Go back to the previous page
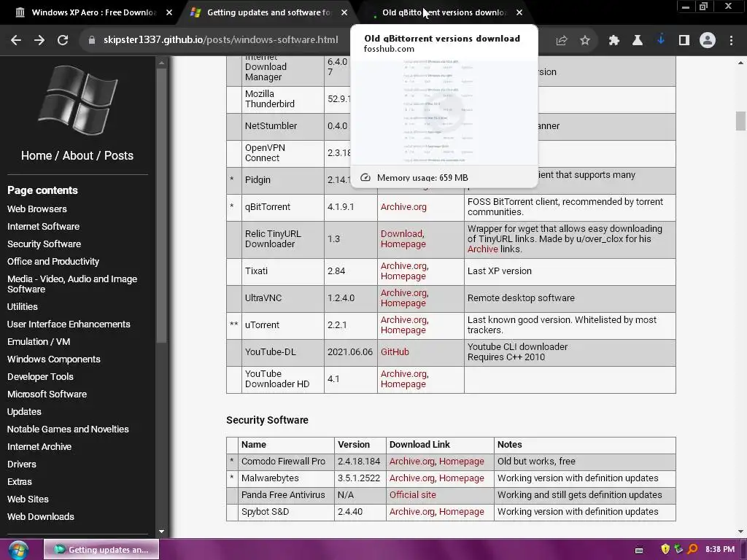 coord(16,41)
